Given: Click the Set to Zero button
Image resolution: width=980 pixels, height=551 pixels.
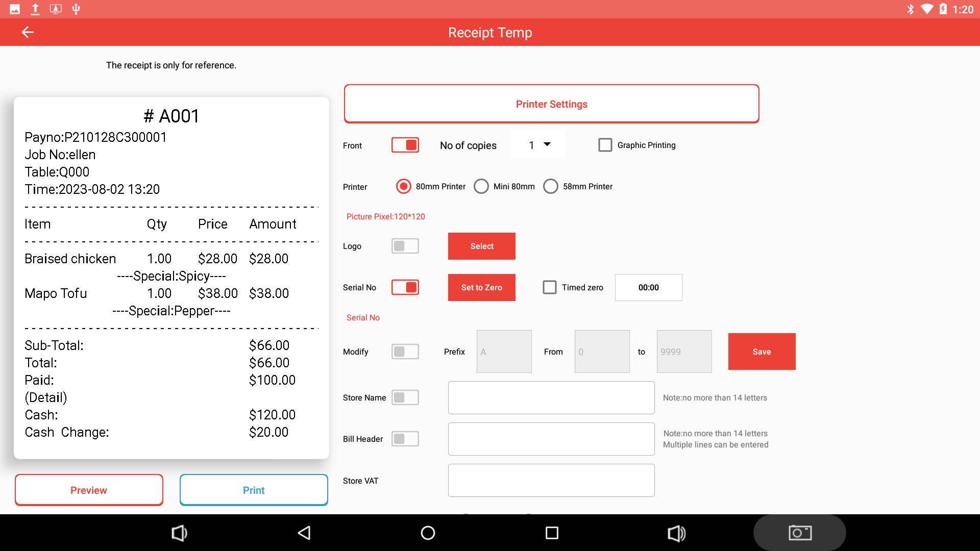Looking at the screenshot, I should 481,288.
